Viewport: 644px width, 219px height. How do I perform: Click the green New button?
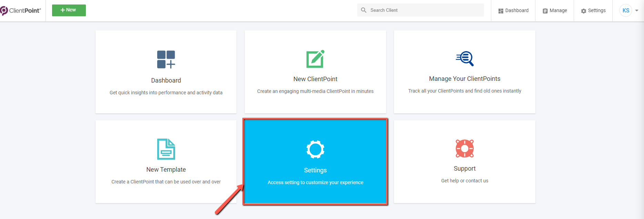(69, 10)
